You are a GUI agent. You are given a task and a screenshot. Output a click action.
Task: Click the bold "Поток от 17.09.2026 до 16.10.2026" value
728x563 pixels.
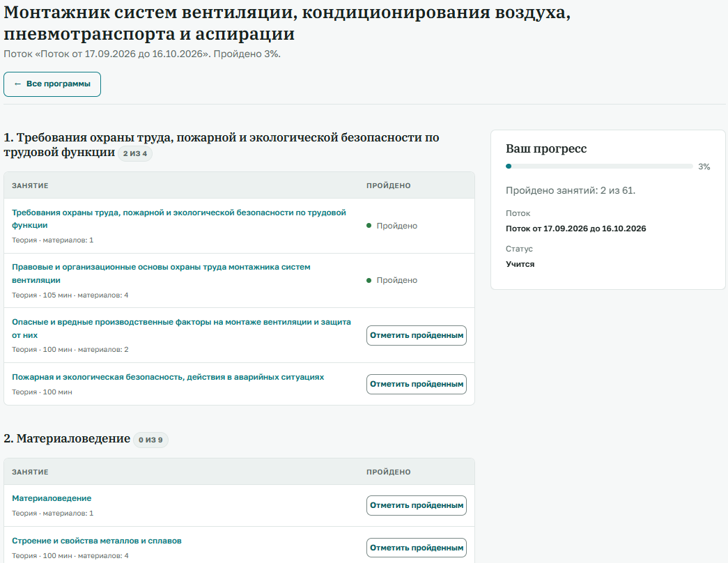click(575, 229)
